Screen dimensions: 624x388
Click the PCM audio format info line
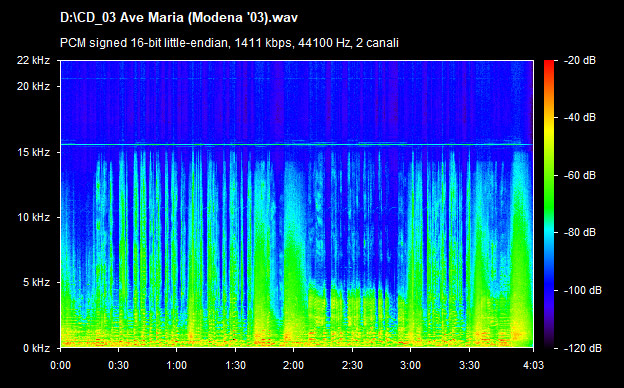point(229,43)
